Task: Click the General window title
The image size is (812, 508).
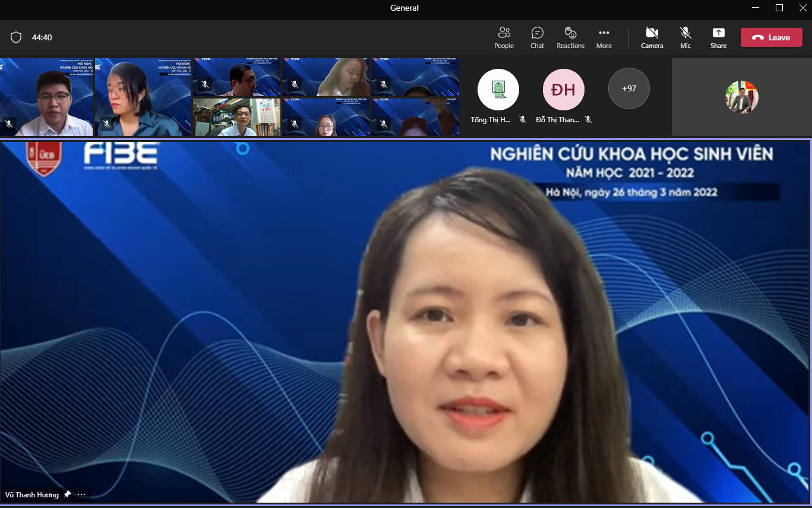Action: 405,8
